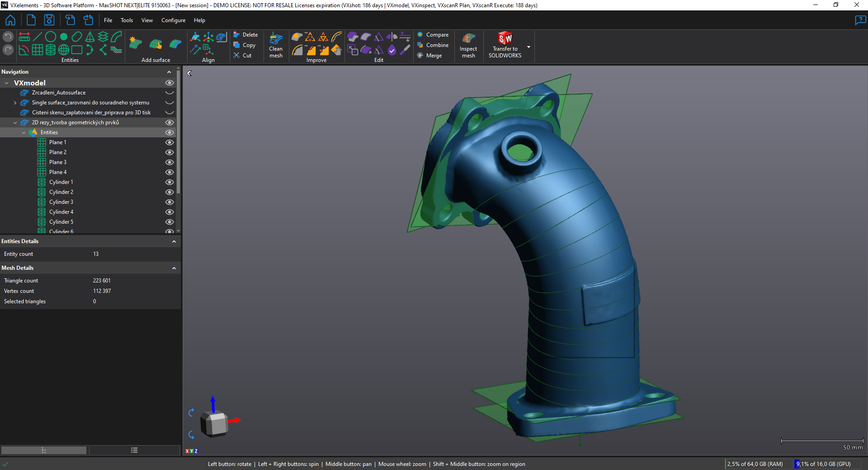
Task: Open the Configure menu
Action: (173, 20)
